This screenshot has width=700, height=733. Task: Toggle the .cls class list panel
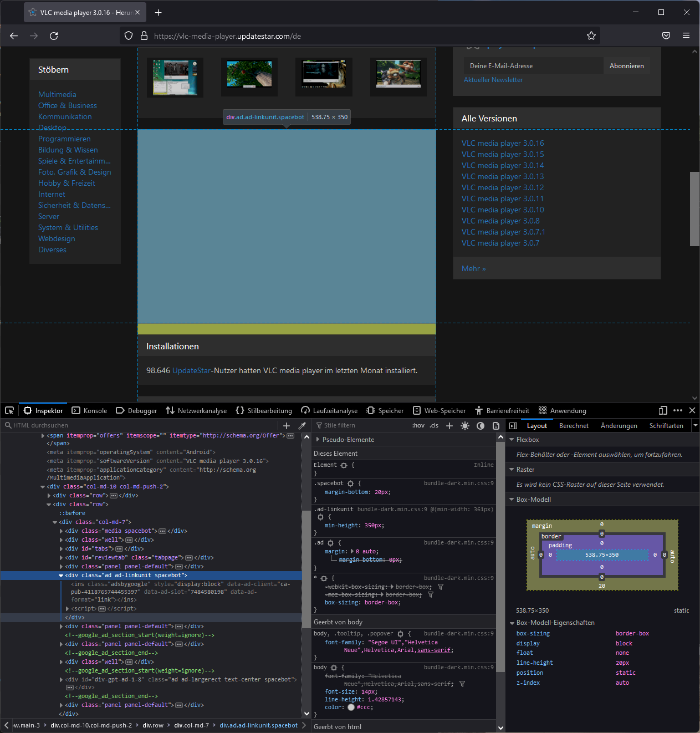(x=434, y=426)
